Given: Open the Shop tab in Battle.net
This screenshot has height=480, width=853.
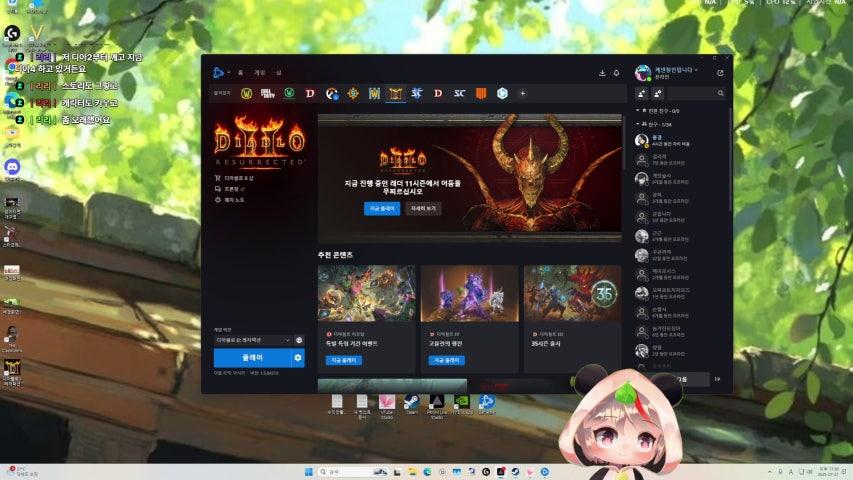Looking at the screenshot, I should (x=279, y=72).
